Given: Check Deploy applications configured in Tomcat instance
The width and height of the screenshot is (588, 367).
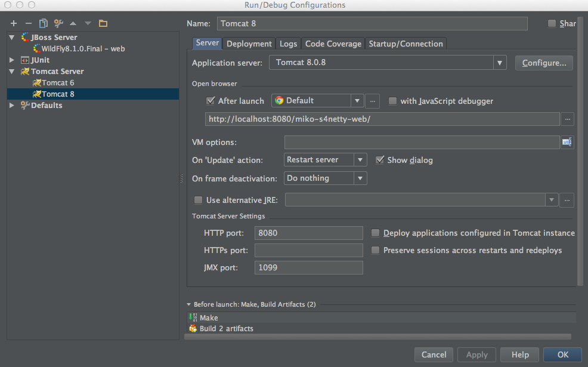Looking at the screenshot, I should (375, 233).
